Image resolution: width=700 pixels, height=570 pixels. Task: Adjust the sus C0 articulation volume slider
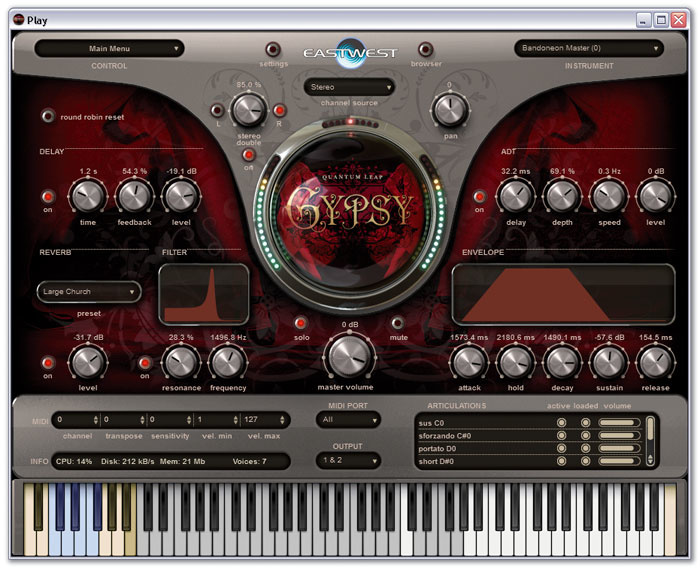[x=619, y=422]
